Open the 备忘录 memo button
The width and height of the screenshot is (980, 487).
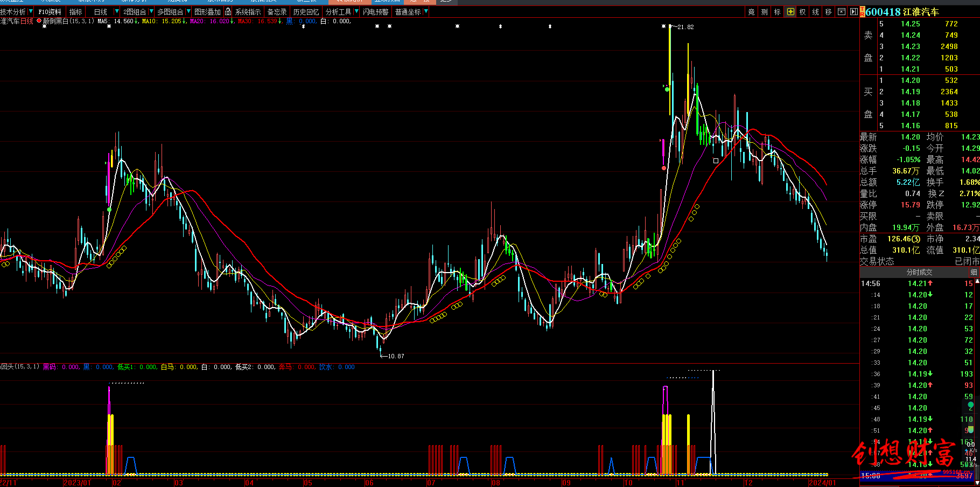[277, 12]
